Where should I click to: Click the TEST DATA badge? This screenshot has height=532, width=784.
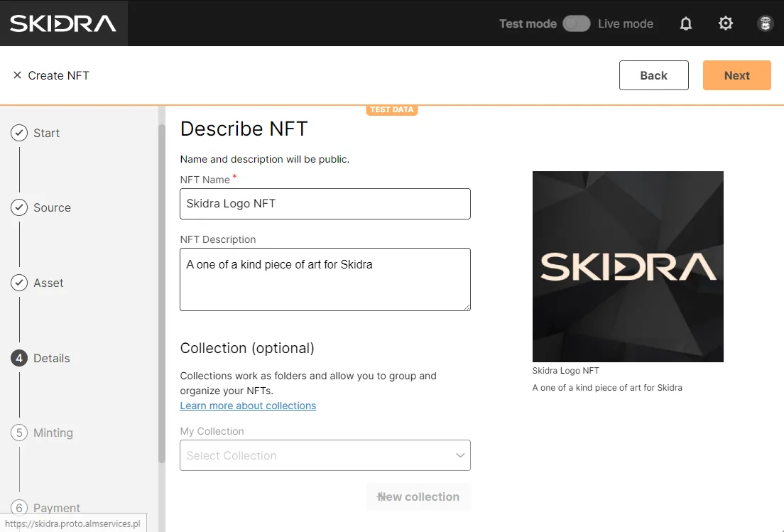tap(392, 109)
